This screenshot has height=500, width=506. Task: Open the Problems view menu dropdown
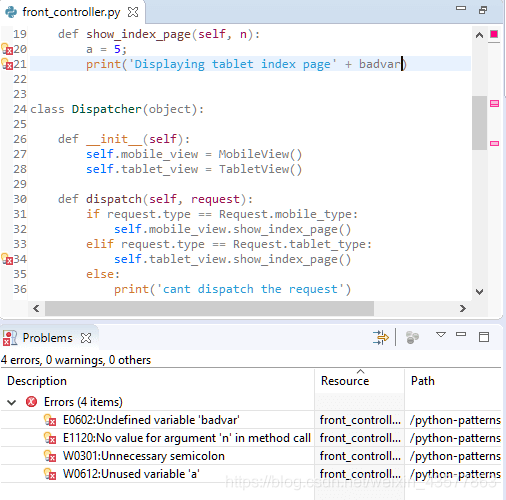pyautogui.click(x=441, y=334)
